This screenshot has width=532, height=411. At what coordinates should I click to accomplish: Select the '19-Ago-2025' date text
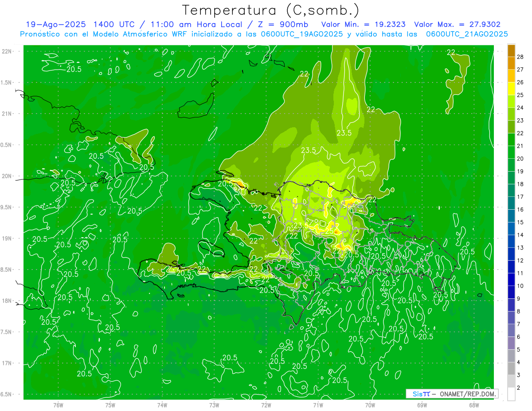point(56,24)
